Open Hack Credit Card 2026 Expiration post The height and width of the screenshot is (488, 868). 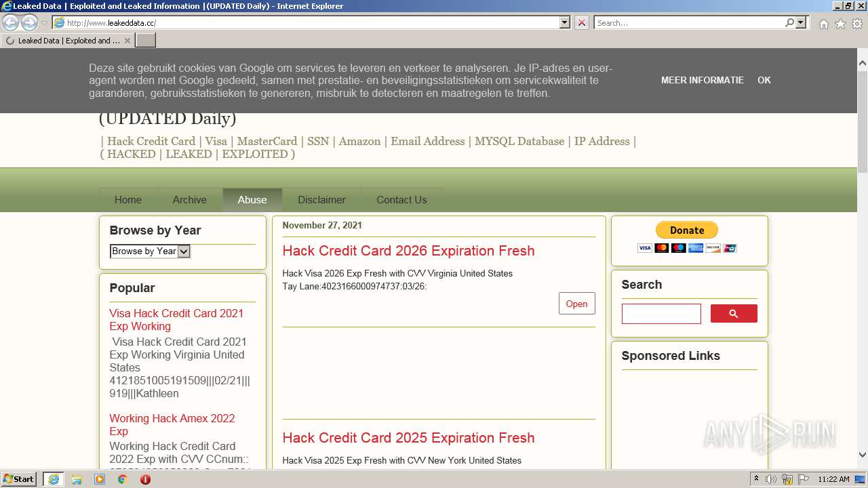[408, 251]
